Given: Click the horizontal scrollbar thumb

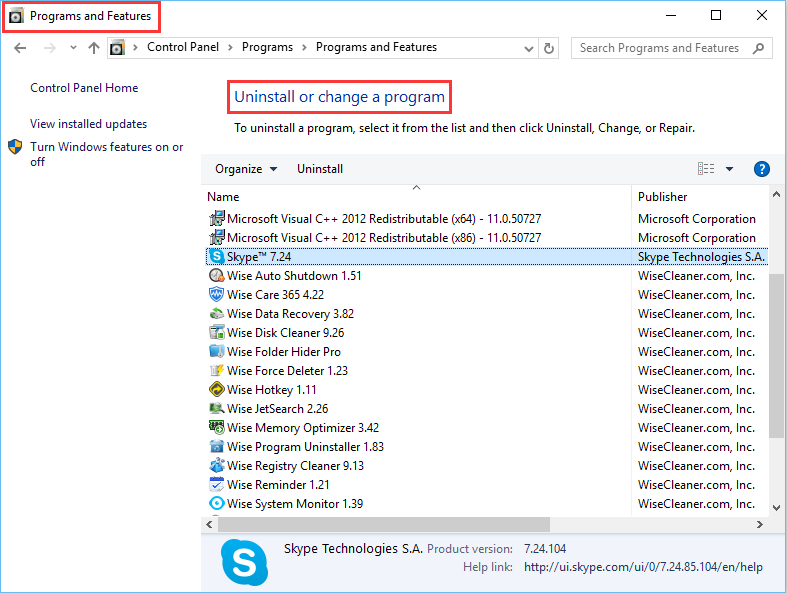Looking at the screenshot, I should [x=384, y=525].
